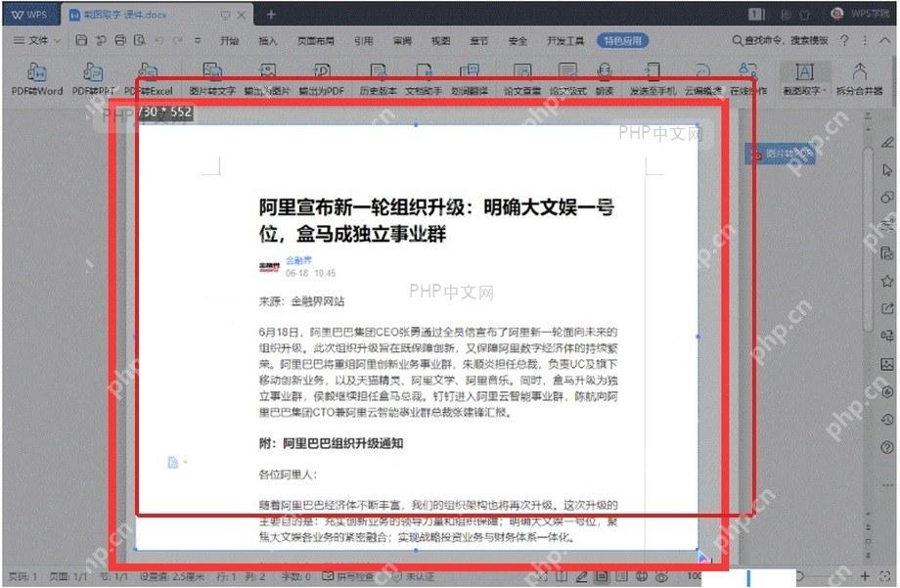Toggle web layout globe view in status bar
Screen dimensions: 900x588
642,576
